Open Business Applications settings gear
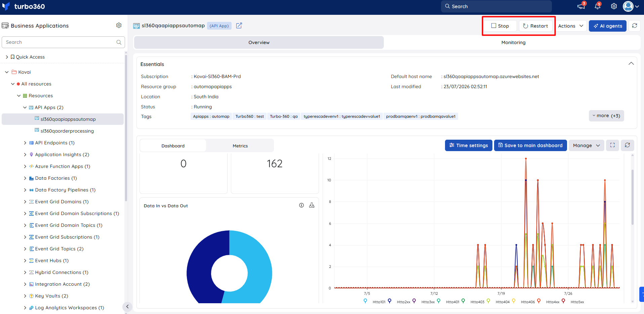This screenshot has height=314, width=644. point(119,25)
